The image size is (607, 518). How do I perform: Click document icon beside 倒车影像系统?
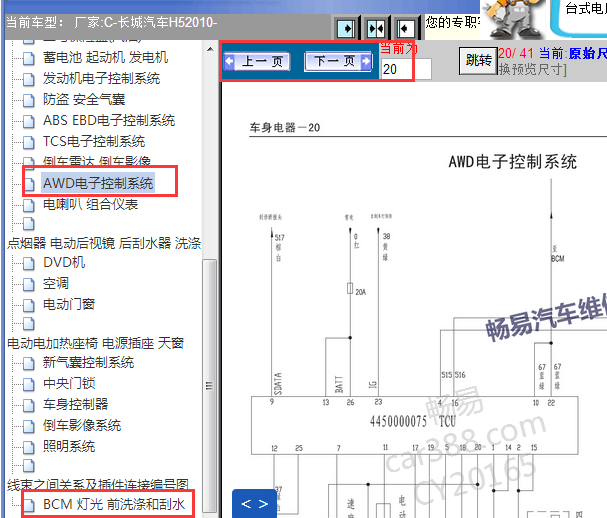point(29,426)
